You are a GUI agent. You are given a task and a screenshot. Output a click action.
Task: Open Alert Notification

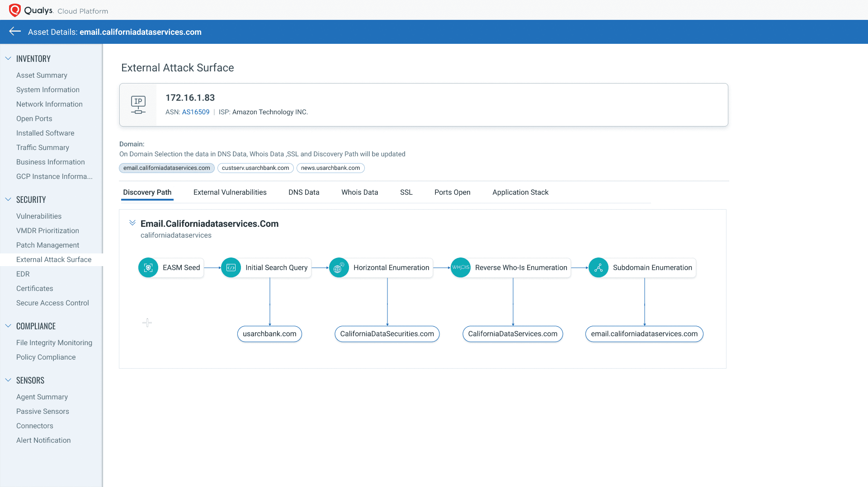[43, 440]
